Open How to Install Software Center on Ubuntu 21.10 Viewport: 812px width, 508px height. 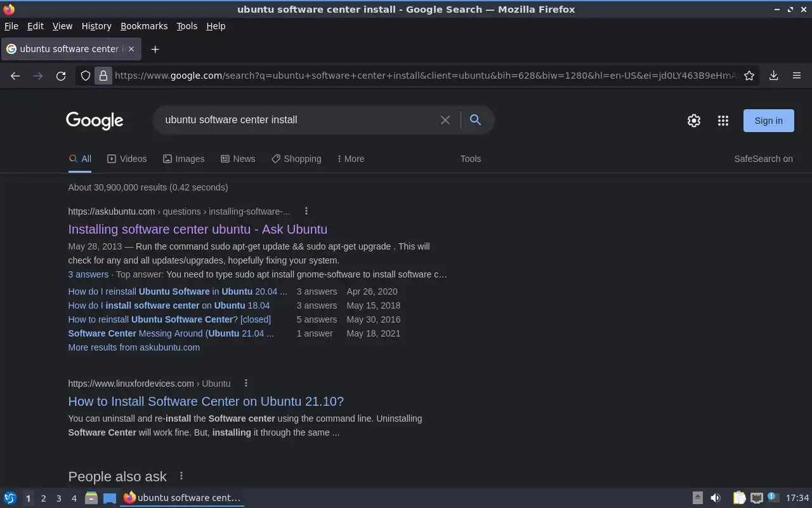pyautogui.click(x=206, y=401)
